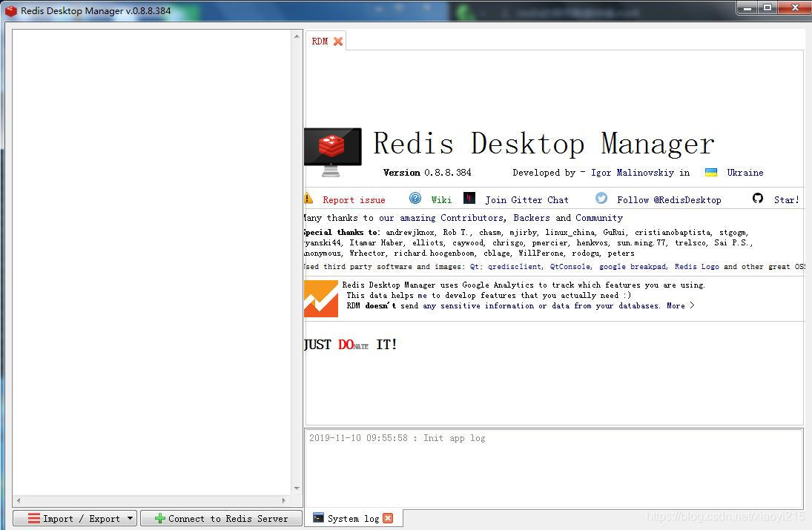The height and width of the screenshot is (530, 812).
Task: Open the System log tab
Action: [354, 518]
